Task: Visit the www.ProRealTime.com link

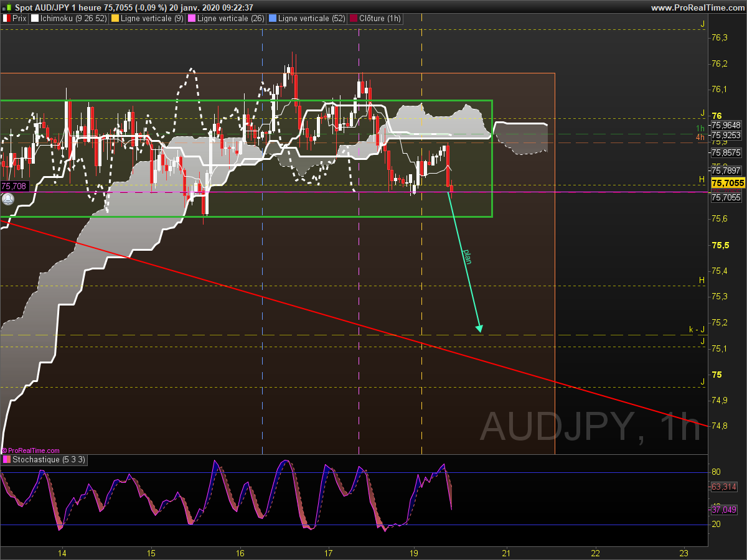Action: tap(697, 7)
